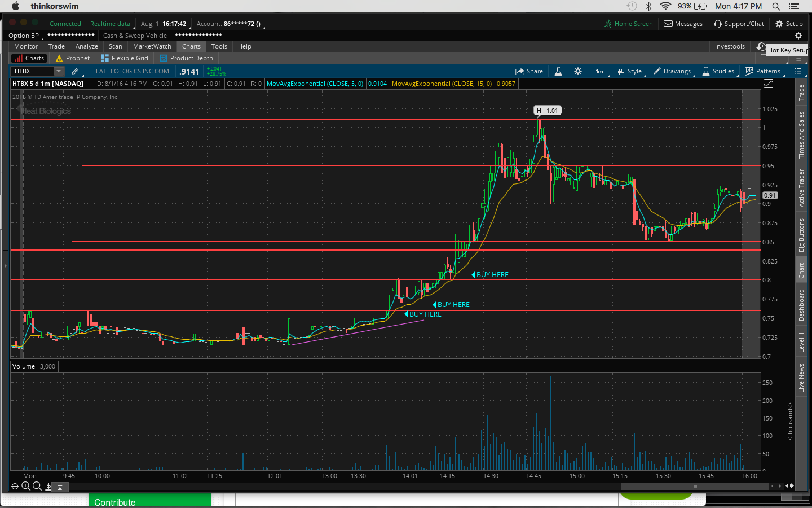Toggle the Trade side panel
Image resolution: width=812 pixels, height=508 pixels.
(801, 93)
